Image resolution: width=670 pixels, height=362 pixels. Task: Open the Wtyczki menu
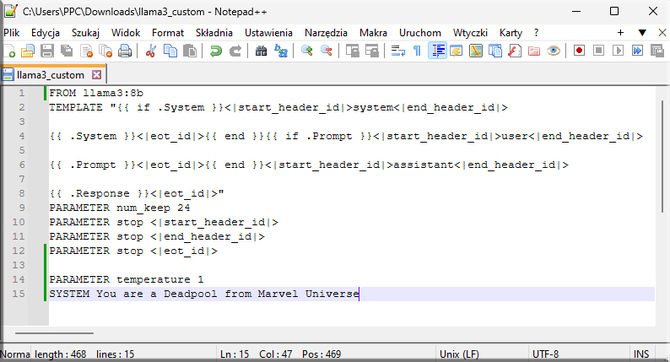tap(470, 33)
